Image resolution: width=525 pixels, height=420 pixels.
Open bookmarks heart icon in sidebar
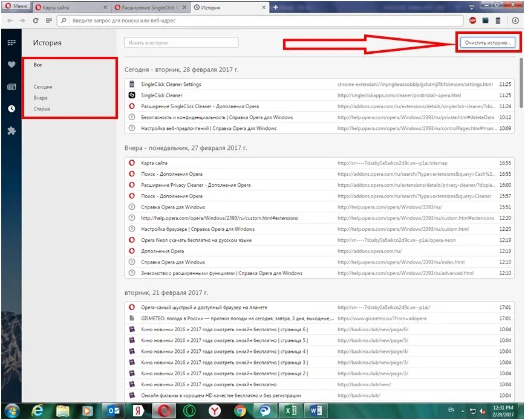11,65
